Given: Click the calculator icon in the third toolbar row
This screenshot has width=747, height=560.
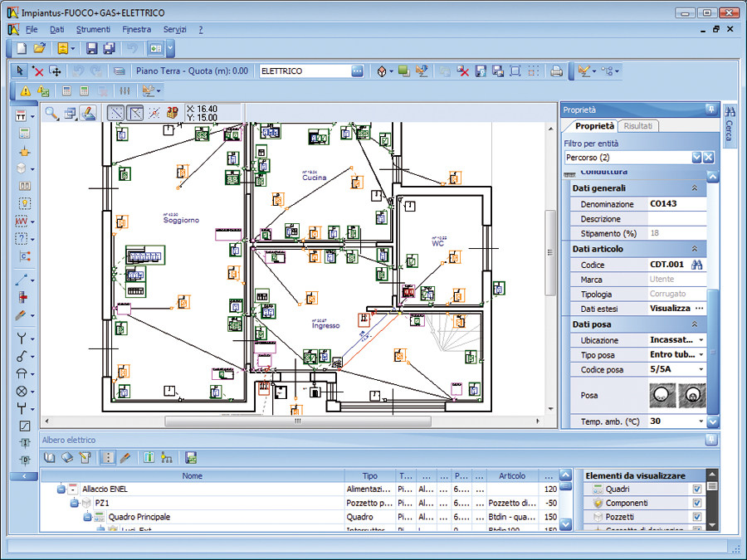Looking at the screenshot, I should click(66, 90).
